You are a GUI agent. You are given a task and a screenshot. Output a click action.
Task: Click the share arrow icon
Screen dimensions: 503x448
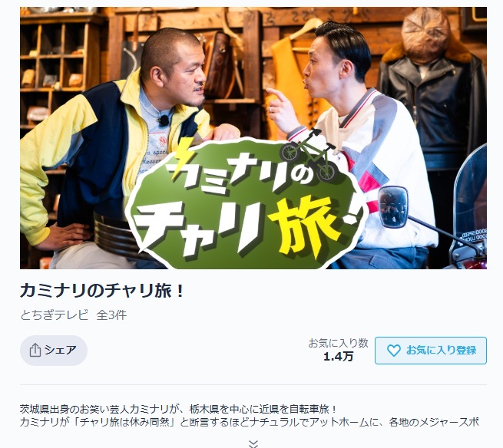pyautogui.click(x=35, y=350)
